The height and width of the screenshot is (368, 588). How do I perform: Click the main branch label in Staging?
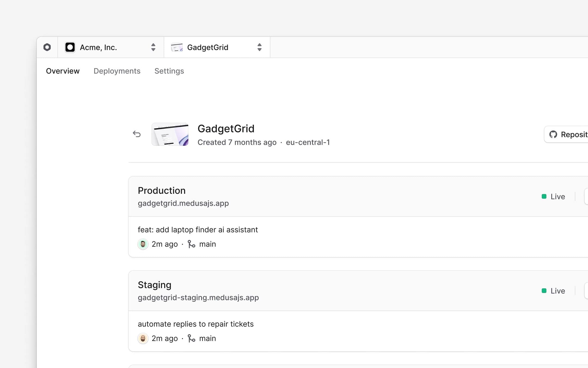pos(207,338)
